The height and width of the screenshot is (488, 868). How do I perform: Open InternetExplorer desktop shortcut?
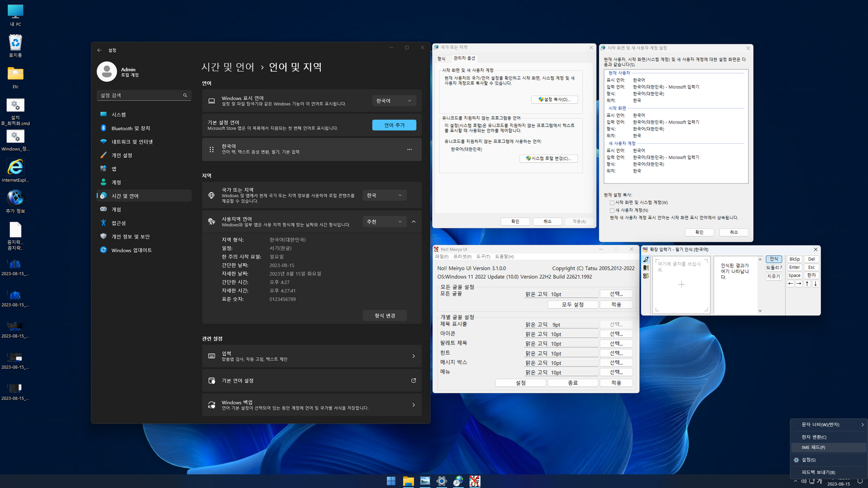(x=15, y=170)
